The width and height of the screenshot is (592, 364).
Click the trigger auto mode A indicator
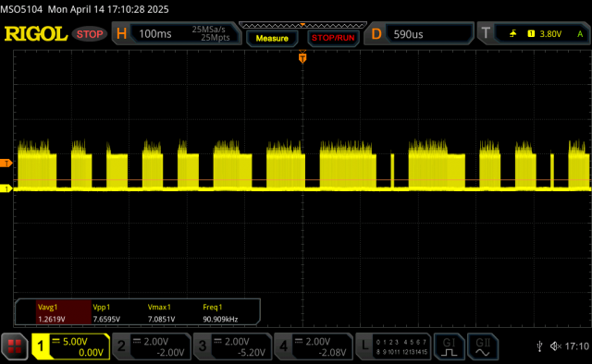tap(580, 34)
